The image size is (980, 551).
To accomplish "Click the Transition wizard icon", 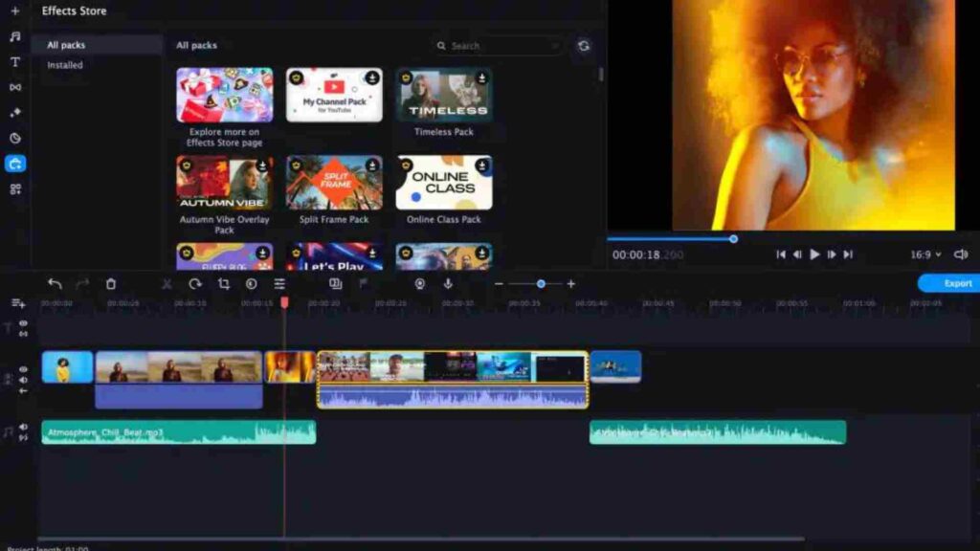I will (336, 283).
